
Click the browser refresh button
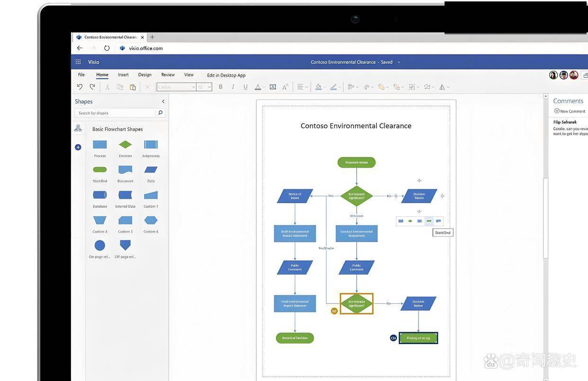[x=107, y=48]
